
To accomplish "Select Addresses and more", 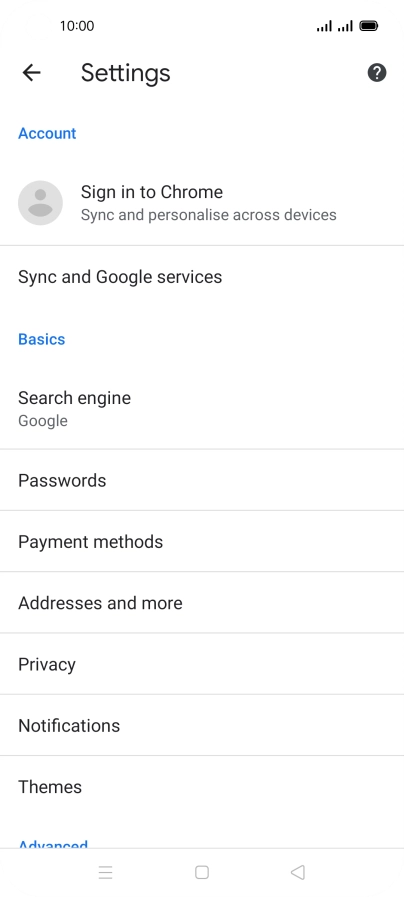I will tap(202, 602).
